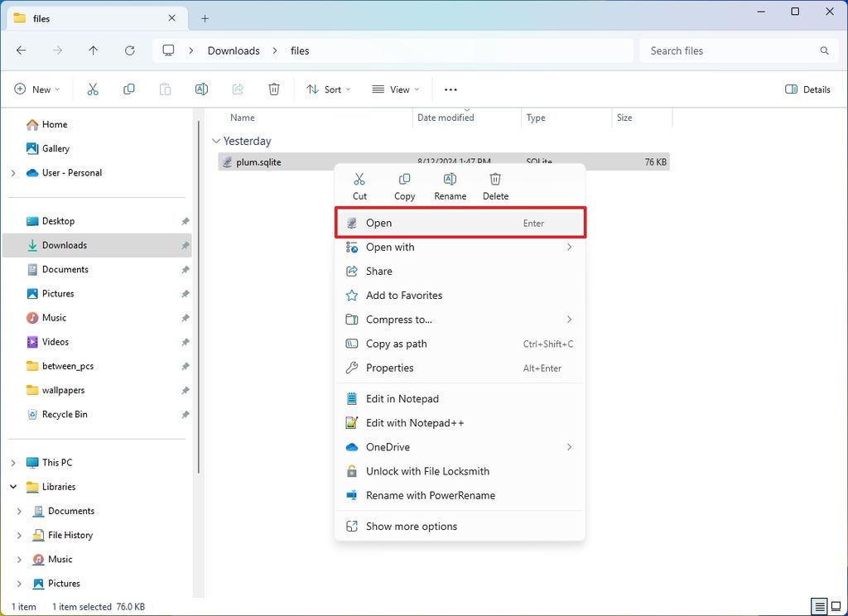Click Show more options
Viewport: 848px width, 616px height.
point(412,526)
